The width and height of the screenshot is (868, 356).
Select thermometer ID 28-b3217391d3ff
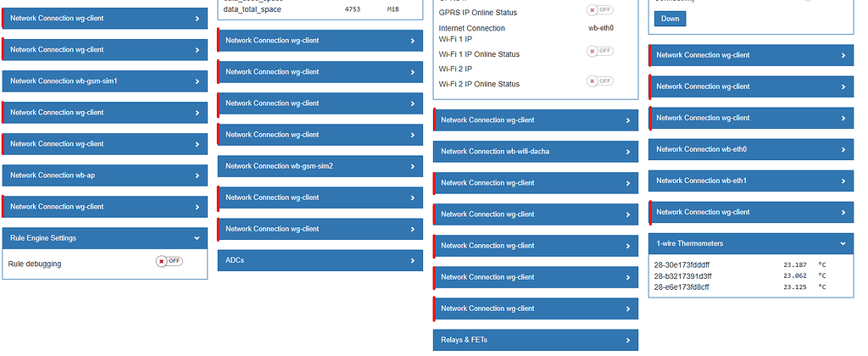[x=682, y=276]
